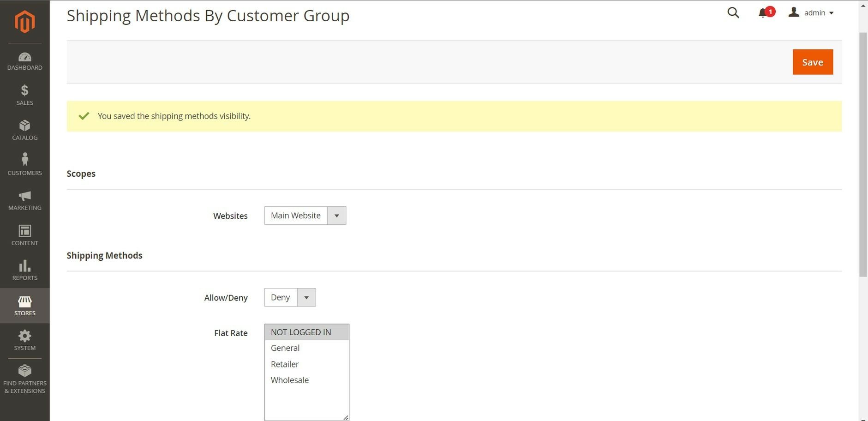This screenshot has width=868, height=421.
Task: Expand the Allow/Deny dropdown
Action: click(x=290, y=297)
